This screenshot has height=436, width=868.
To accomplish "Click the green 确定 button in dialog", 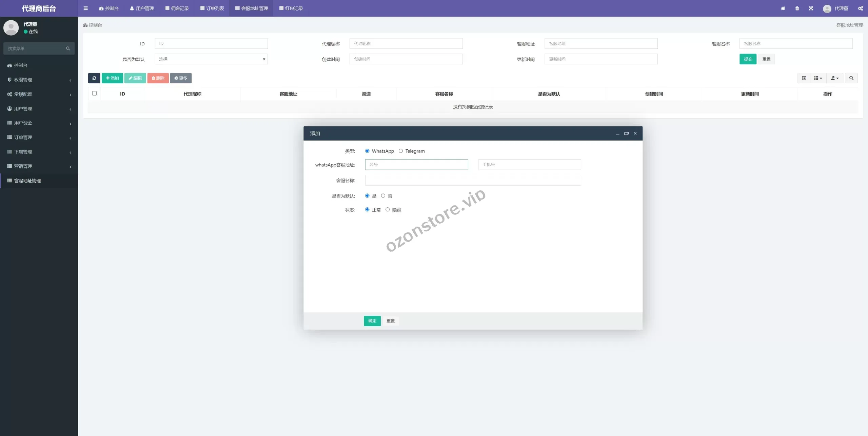I will (x=372, y=321).
